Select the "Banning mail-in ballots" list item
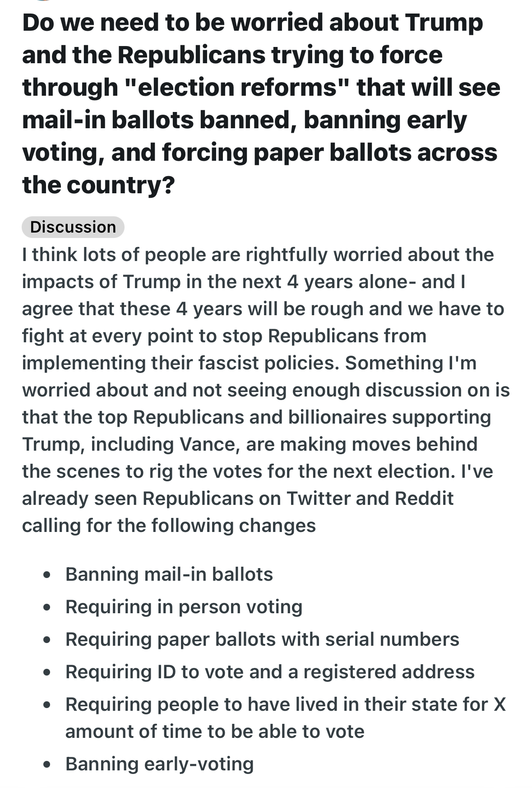This screenshot has width=532, height=788. pos(169,574)
